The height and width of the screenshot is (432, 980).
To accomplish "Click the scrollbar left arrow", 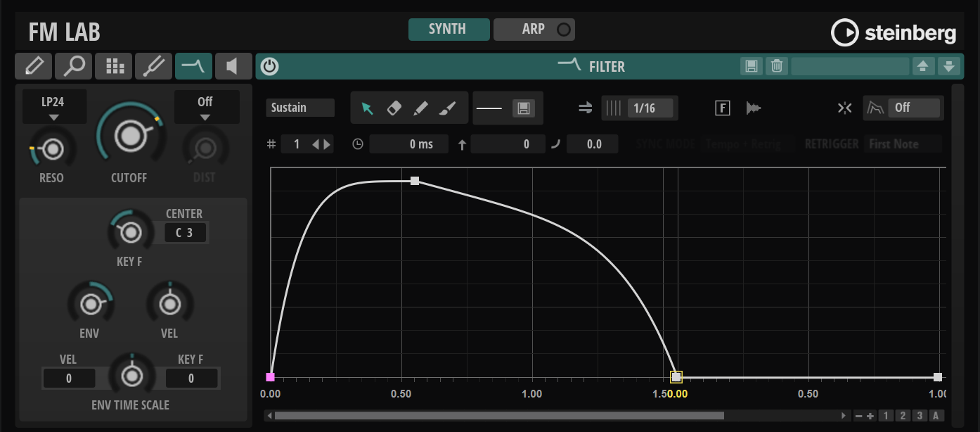I will pos(269,416).
